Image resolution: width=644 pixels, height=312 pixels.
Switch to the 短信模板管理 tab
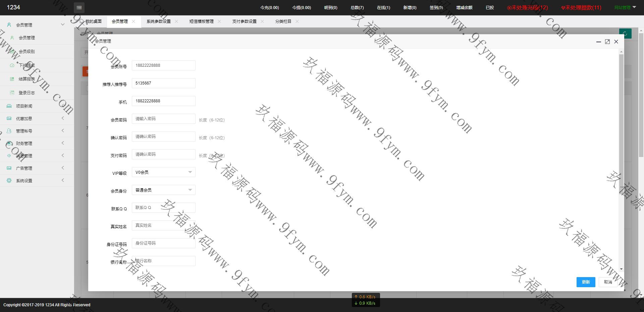tap(201, 21)
